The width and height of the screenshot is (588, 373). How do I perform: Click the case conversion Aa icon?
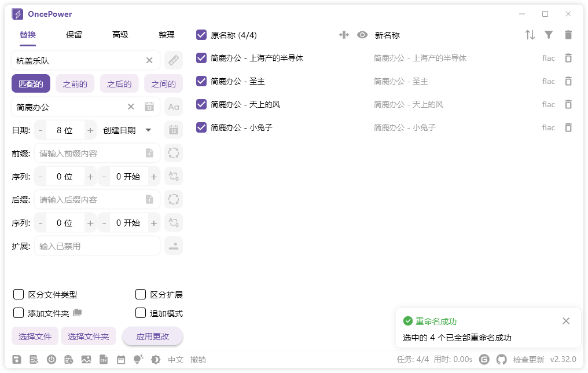point(173,107)
